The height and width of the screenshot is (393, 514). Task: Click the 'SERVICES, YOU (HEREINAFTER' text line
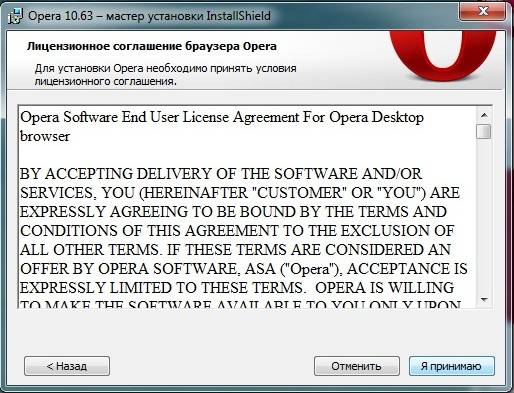coord(239,193)
